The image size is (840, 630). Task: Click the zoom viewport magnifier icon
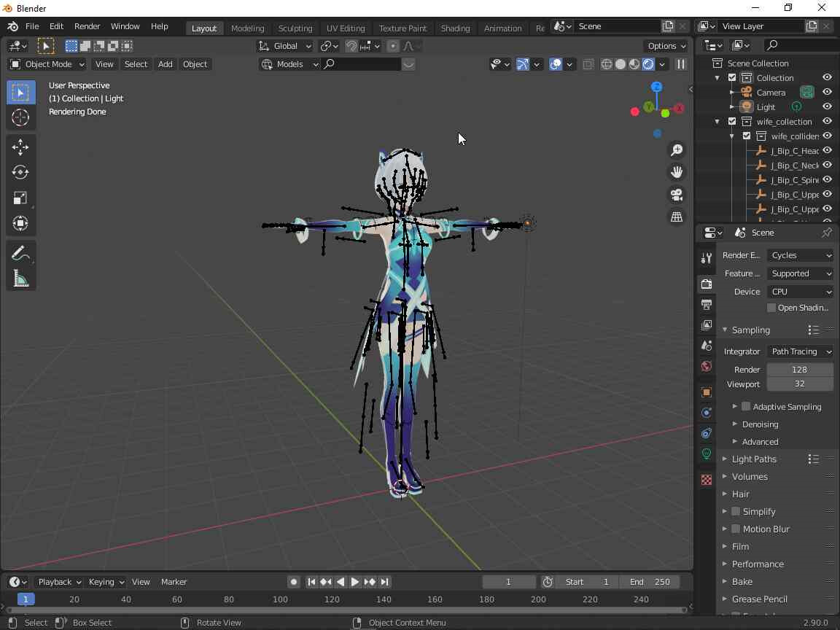[x=677, y=150]
